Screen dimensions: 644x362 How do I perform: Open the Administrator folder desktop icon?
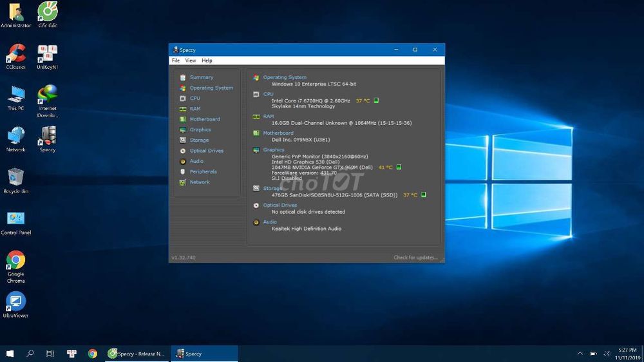coord(15,15)
